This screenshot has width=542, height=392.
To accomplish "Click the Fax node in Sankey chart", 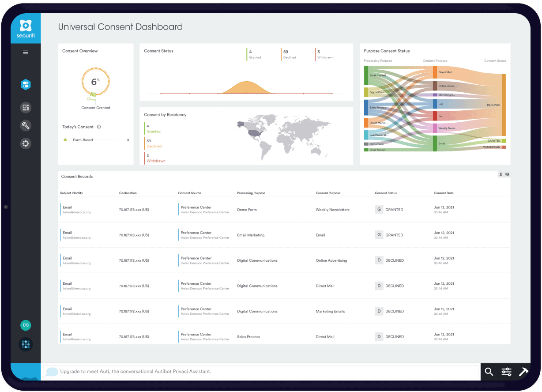I will point(435,116).
